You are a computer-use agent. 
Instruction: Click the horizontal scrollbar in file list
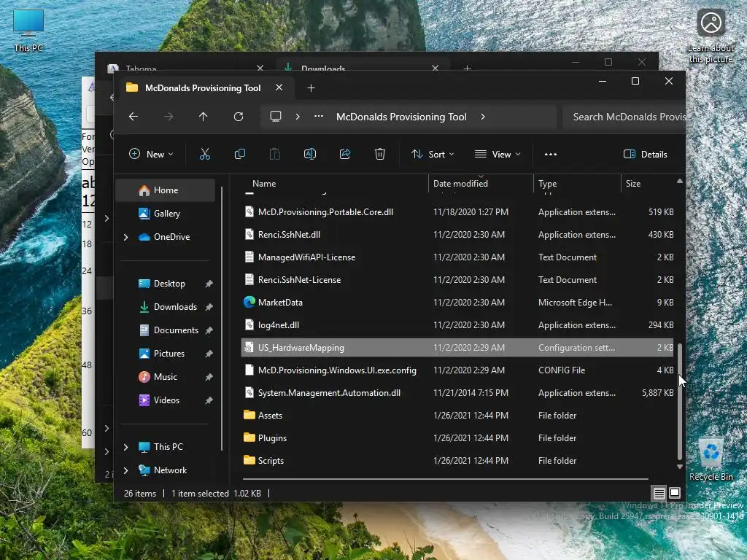(x=445, y=478)
